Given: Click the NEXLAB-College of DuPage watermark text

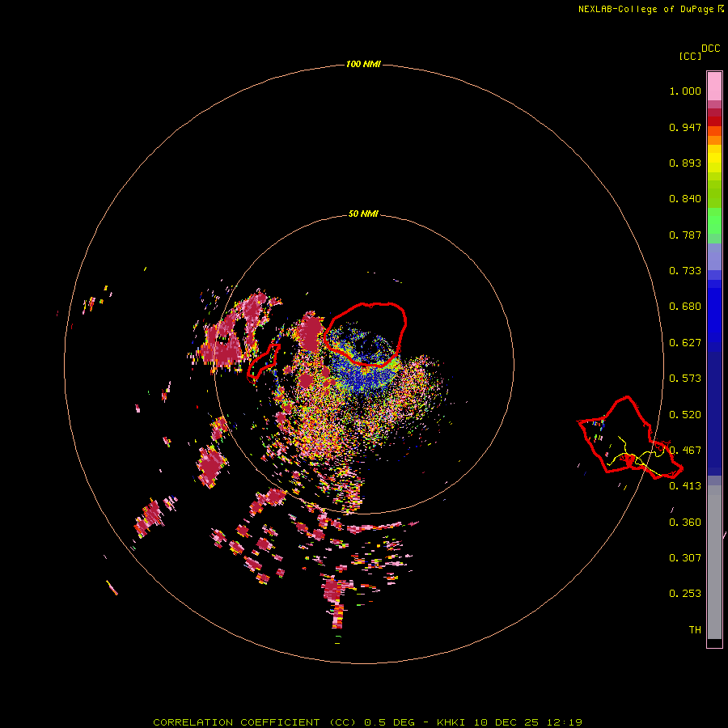Looking at the screenshot, I should click(650, 9).
